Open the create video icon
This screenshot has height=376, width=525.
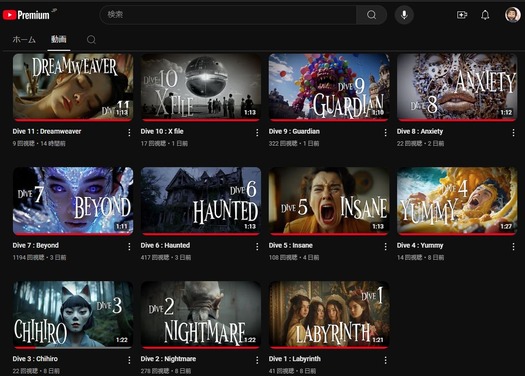tap(462, 15)
